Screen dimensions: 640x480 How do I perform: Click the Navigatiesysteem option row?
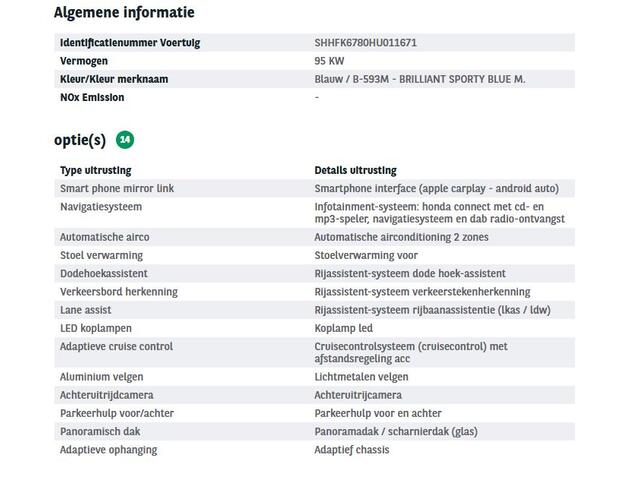coord(314,213)
